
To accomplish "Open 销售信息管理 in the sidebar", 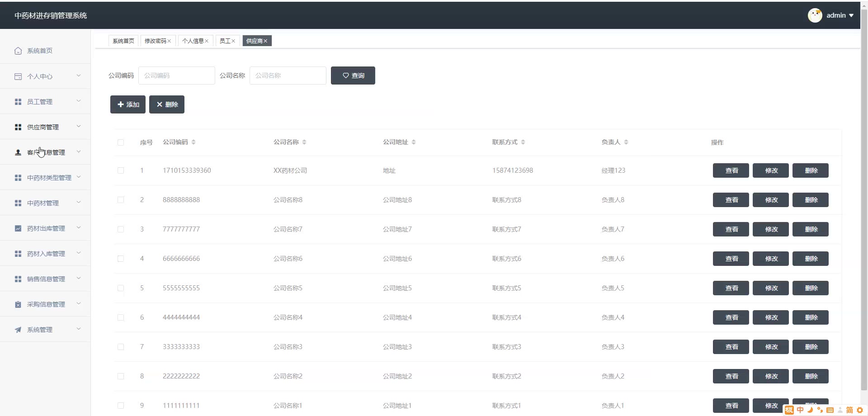I will [45, 279].
